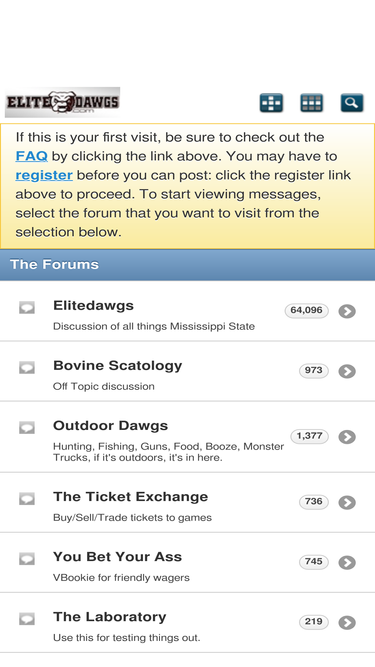Click The Laboratory speech bubble icon

click(27, 619)
